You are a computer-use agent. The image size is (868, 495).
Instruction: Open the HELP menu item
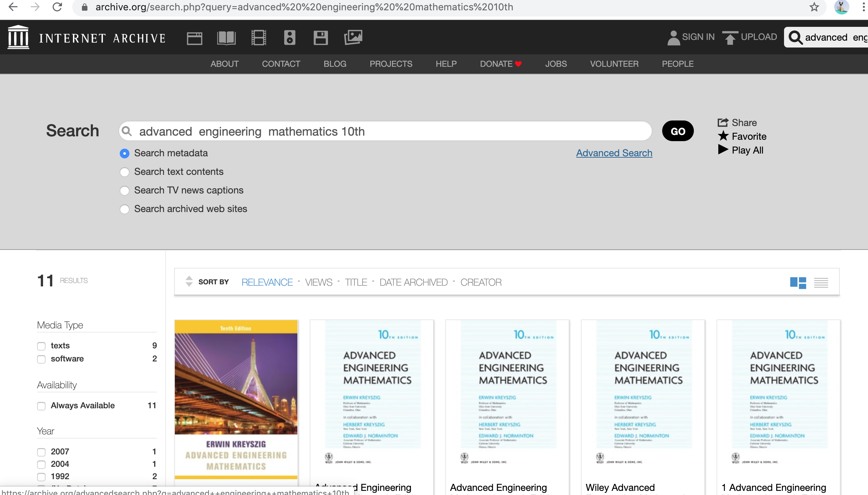[x=446, y=64]
